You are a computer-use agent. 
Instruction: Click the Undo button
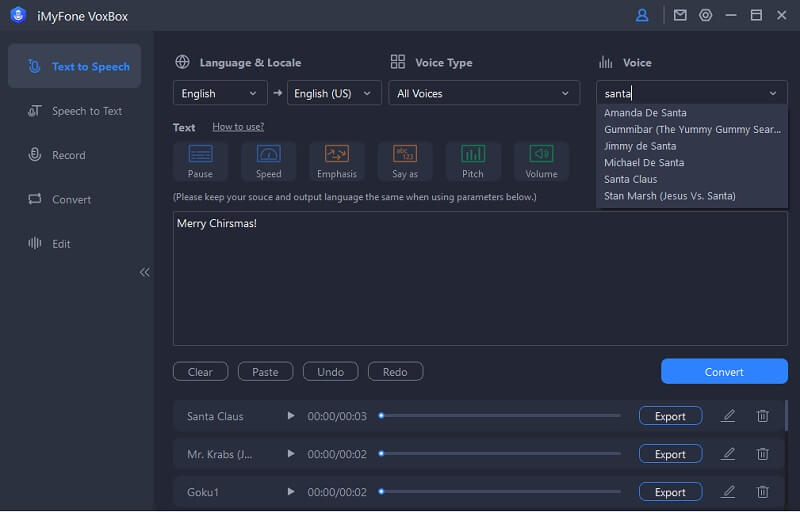[330, 372]
